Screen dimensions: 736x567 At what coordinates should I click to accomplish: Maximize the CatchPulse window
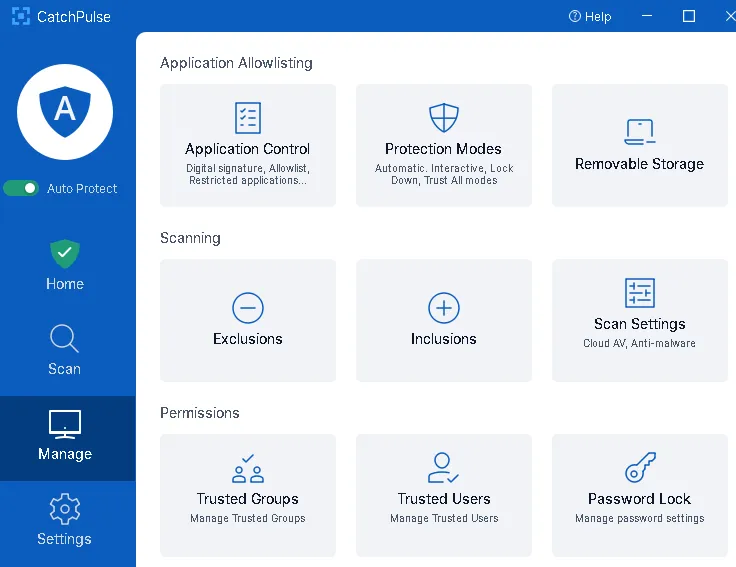tap(689, 16)
